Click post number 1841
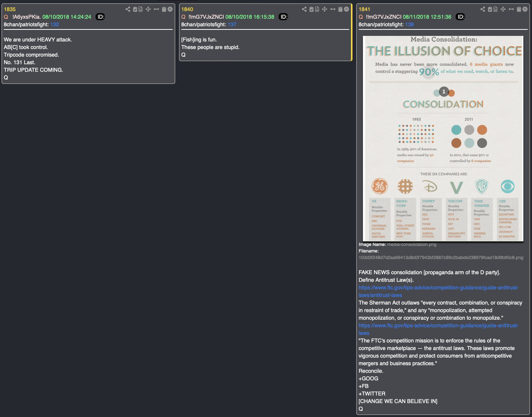The height and width of the screenshot is (417, 532). click(364, 9)
